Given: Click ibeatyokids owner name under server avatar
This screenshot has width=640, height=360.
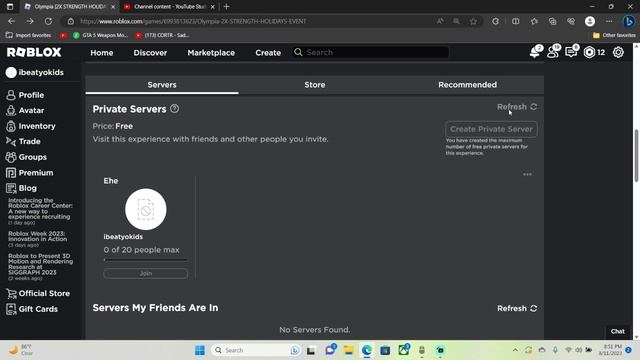Looking at the screenshot, I should [x=123, y=237].
